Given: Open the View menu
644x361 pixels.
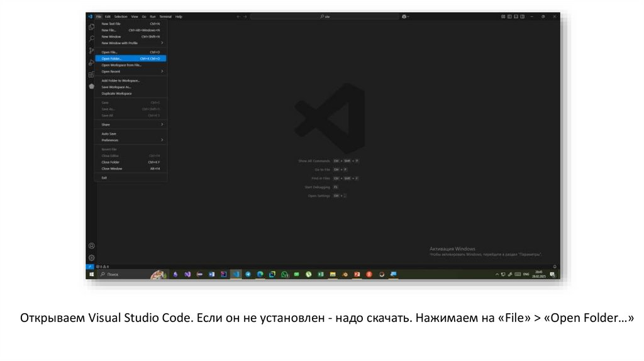Looking at the screenshot, I should 135,17.
